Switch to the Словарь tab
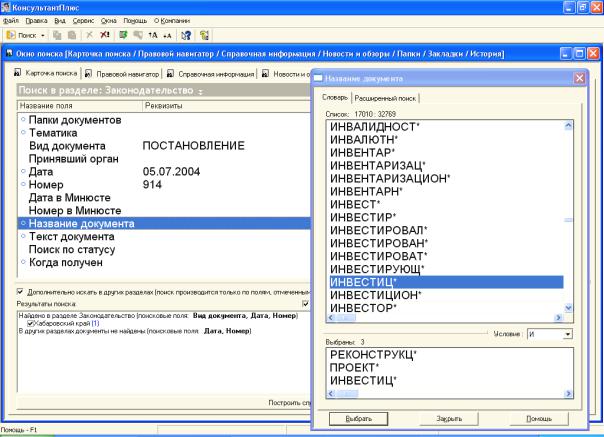 (335, 97)
